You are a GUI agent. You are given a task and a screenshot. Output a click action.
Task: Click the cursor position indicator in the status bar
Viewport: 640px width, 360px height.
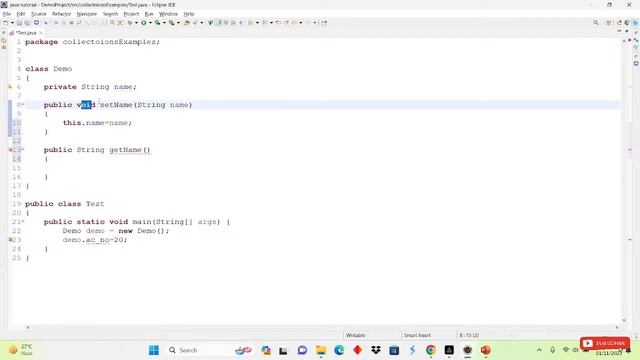(469, 335)
